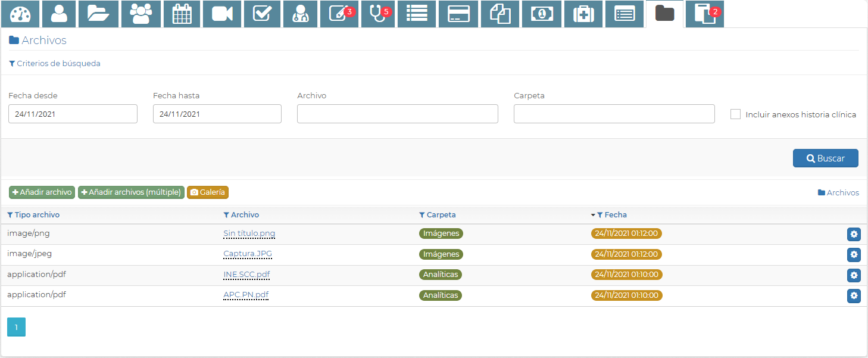Open the doctor icon tab
This screenshot has width=868, height=358.
tap(300, 14)
